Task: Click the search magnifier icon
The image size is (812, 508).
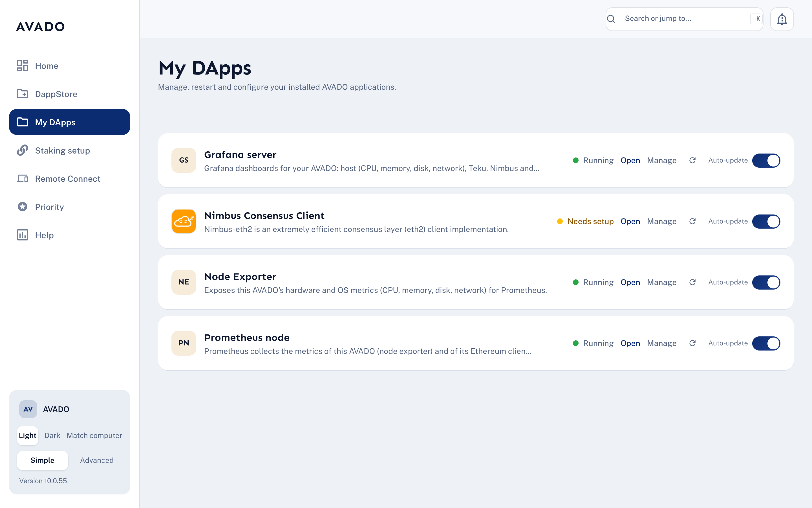Action: click(x=611, y=19)
